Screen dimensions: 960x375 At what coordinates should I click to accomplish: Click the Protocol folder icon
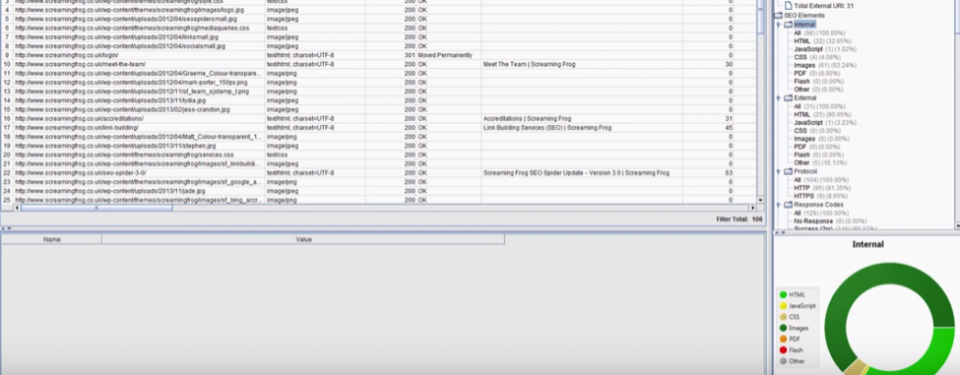[x=788, y=172]
